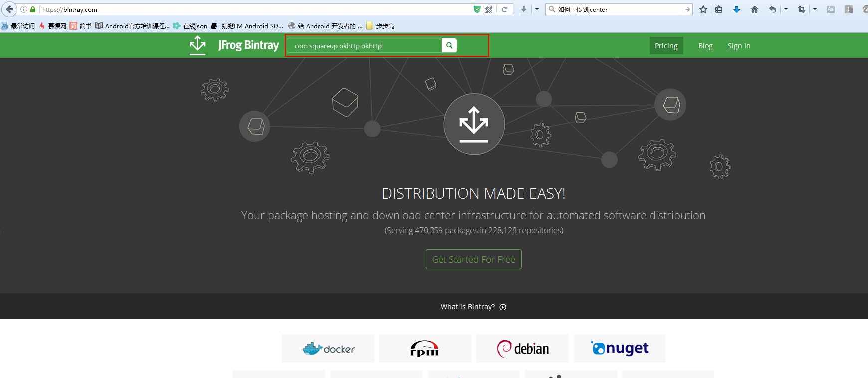Play the circle icon next to What is Bintray

503,307
